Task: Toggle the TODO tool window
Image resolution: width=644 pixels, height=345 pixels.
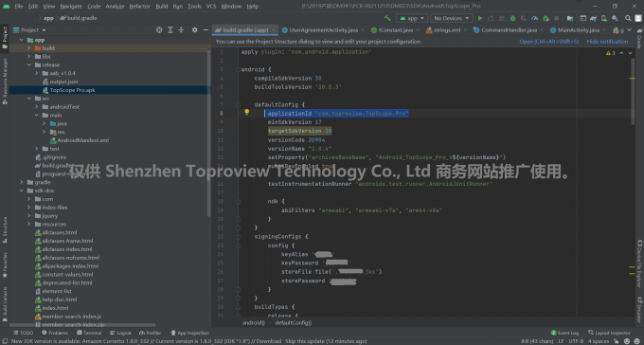Action: coord(24,333)
